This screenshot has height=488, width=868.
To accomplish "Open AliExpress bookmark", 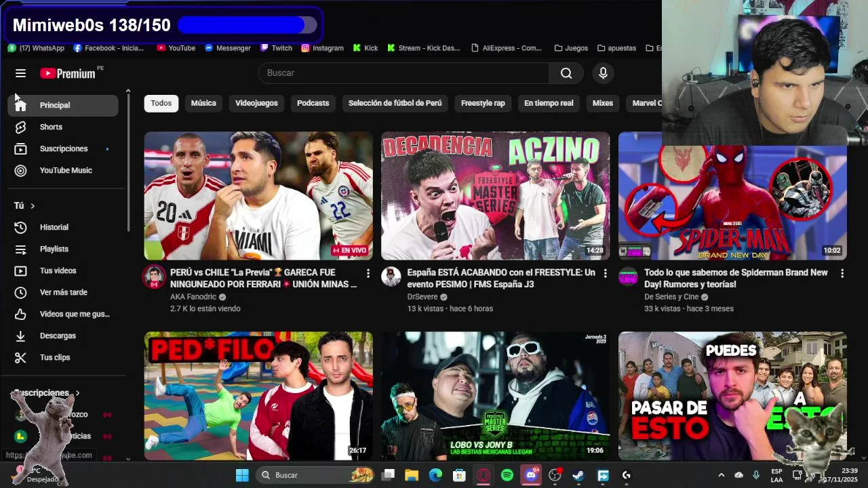I will coord(507,48).
